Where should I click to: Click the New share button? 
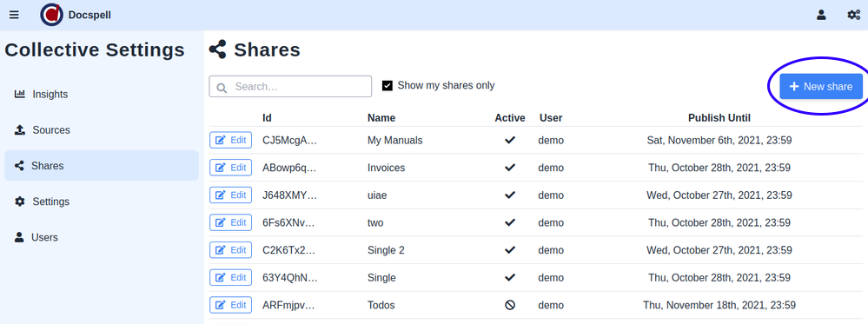point(821,86)
